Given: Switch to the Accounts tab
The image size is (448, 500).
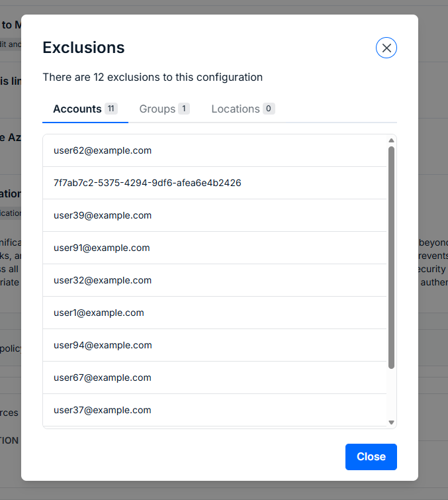Looking at the screenshot, I should click(85, 109).
